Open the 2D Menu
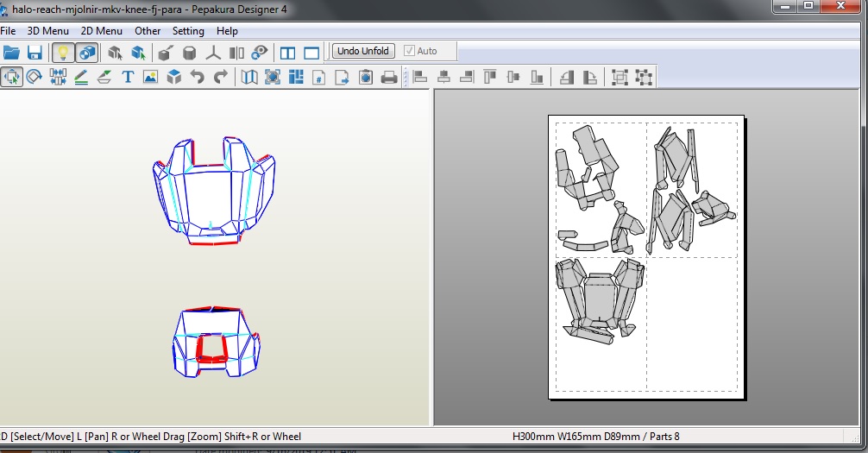868x453 pixels. [101, 31]
